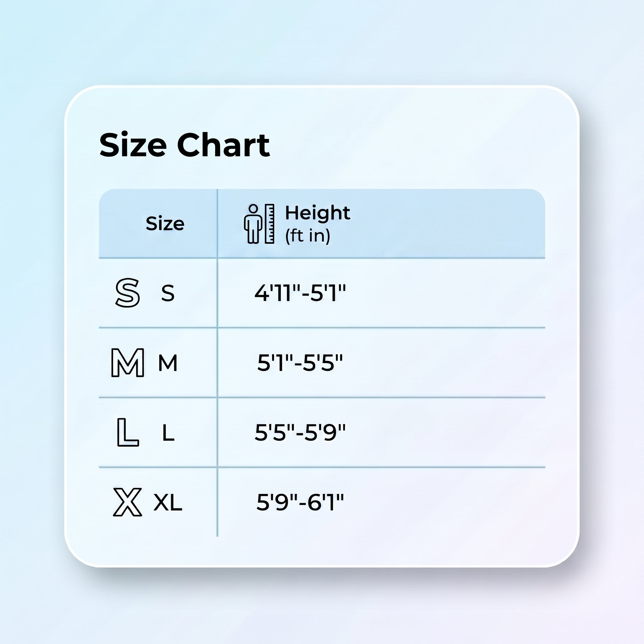Click the ruler part of height icon
644x644 pixels.
pos(270,224)
